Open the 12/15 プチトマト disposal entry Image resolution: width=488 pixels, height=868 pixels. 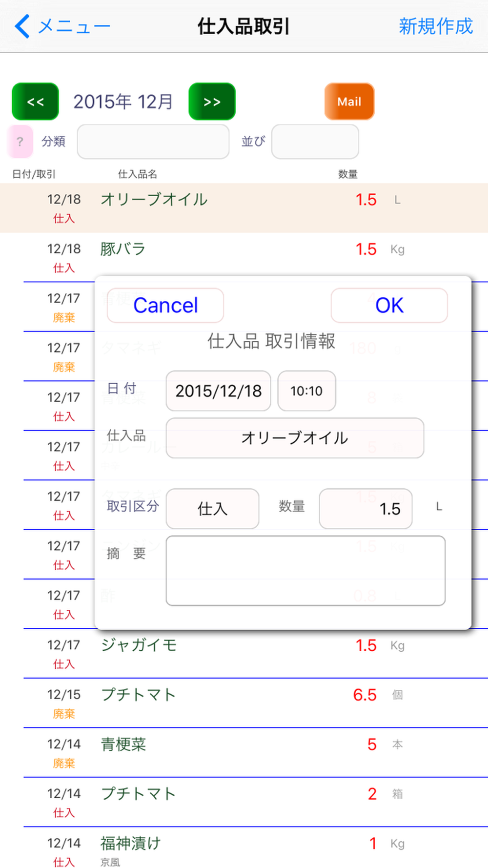tap(244, 703)
